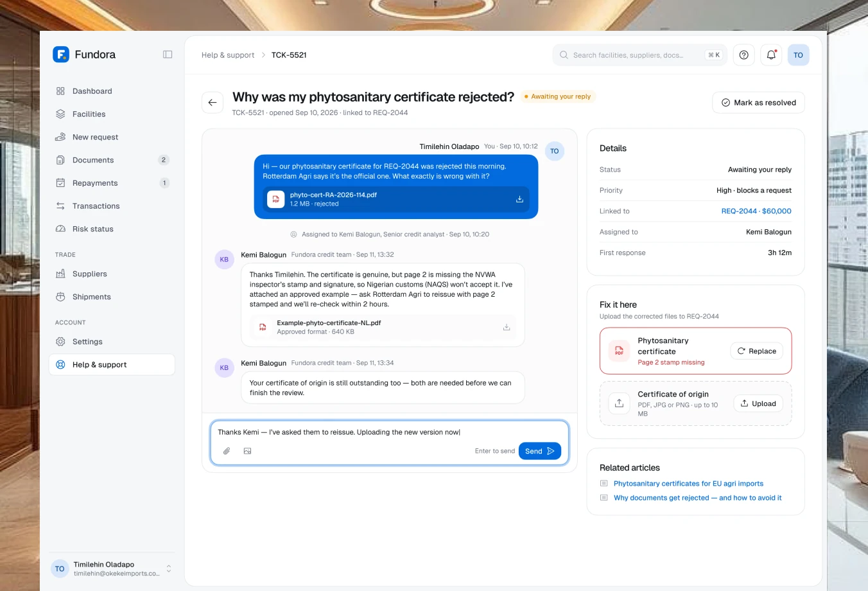Click the Kemi Balogun assignee value
868x591 pixels.
(x=768, y=232)
